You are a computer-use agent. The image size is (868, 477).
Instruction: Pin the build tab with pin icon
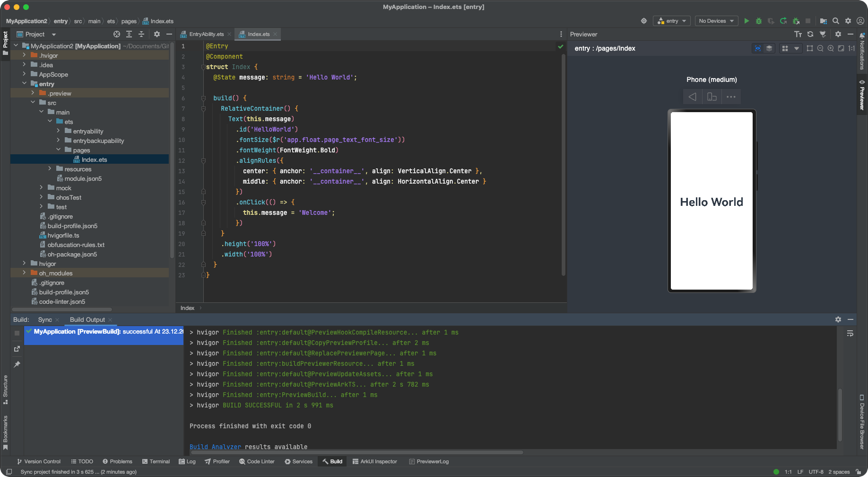click(x=17, y=364)
